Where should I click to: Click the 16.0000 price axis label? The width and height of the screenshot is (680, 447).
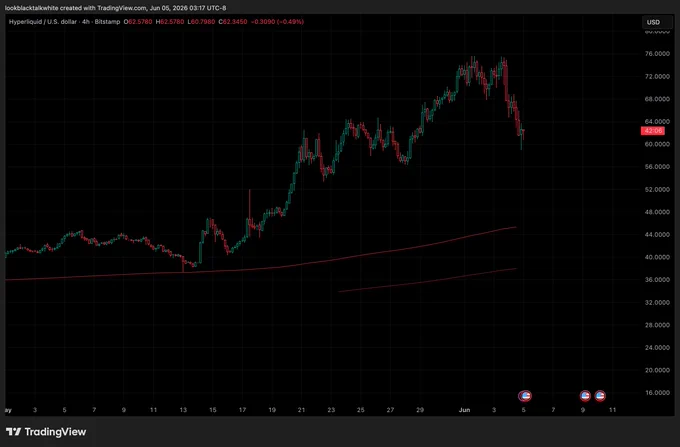[657, 393]
